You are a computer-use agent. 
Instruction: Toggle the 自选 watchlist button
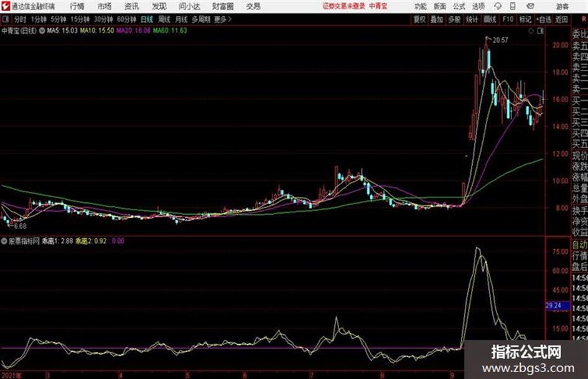543,19
